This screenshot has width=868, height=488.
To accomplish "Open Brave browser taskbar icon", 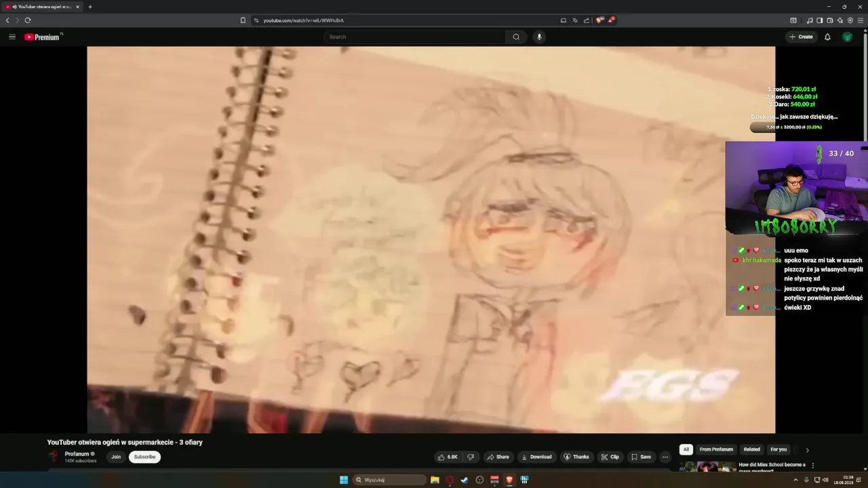I will [509, 480].
